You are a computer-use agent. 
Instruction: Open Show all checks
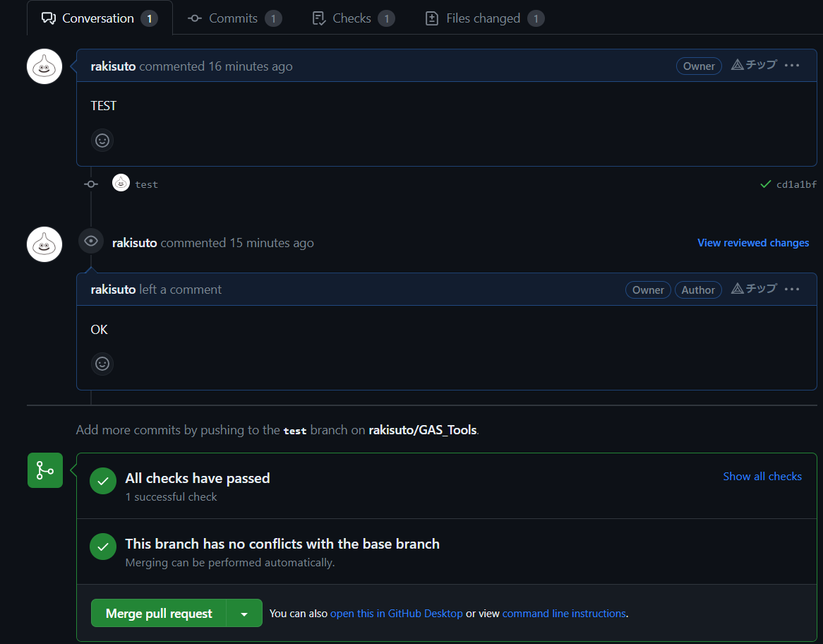pyautogui.click(x=762, y=476)
